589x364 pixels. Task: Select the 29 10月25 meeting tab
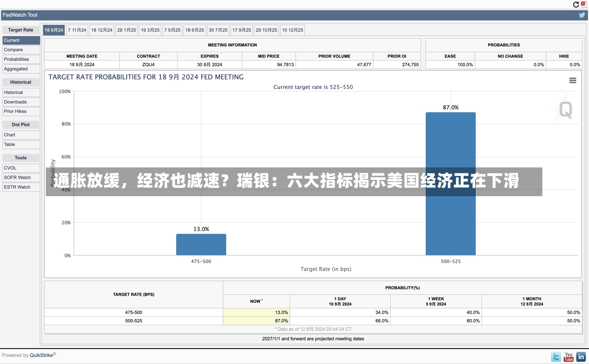(x=266, y=30)
